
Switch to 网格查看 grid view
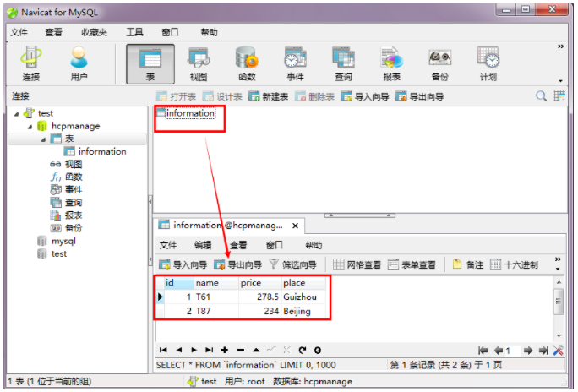357,264
